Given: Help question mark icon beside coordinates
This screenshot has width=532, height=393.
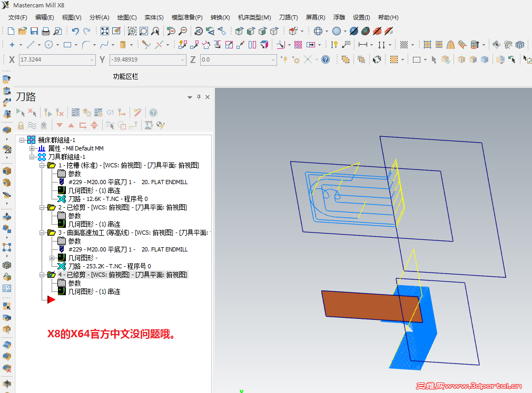Looking at the screenshot, I should (x=326, y=59).
